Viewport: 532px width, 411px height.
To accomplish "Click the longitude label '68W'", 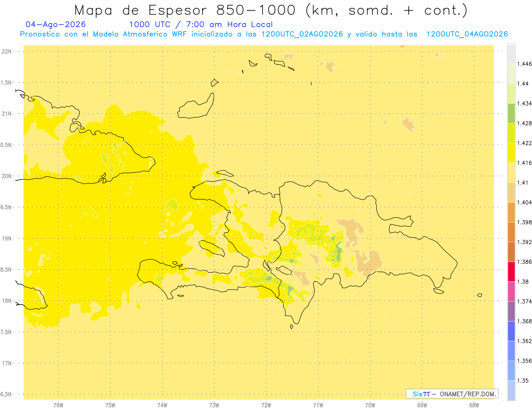I will coord(474,405).
